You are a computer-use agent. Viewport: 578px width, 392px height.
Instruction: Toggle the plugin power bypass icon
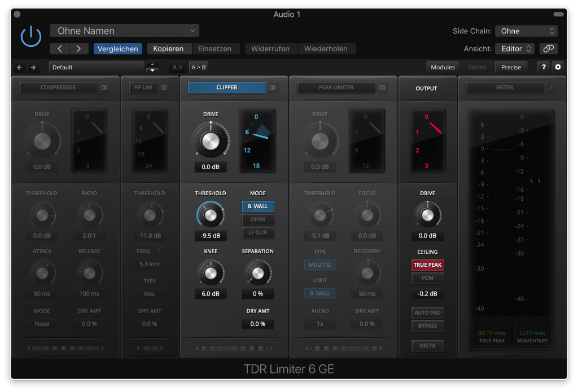point(31,37)
